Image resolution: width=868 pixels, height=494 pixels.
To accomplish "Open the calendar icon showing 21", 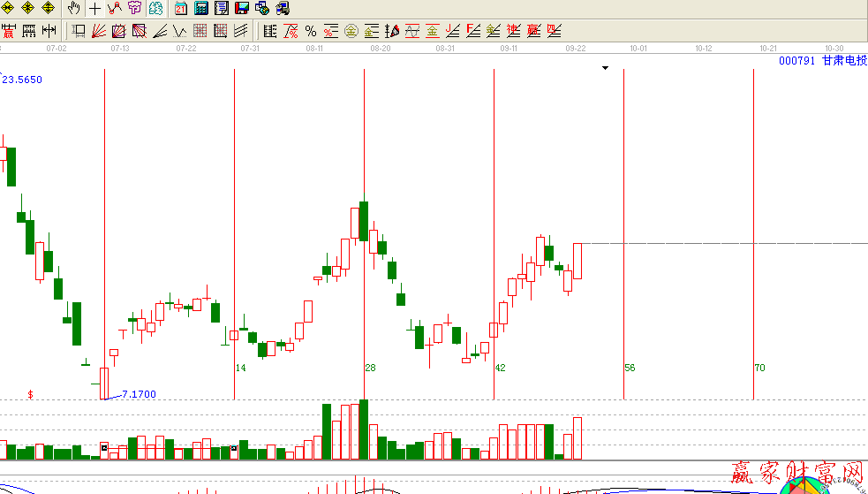I will click(x=181, y=9).
